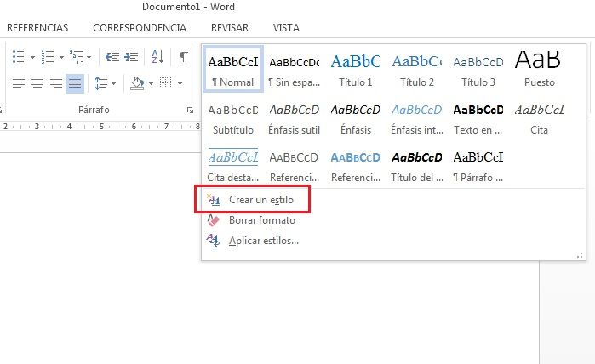Image resolution: width=595 pixels, height=364 pixels.
Task: Click the bullet list icon
Action: point(19,57)
